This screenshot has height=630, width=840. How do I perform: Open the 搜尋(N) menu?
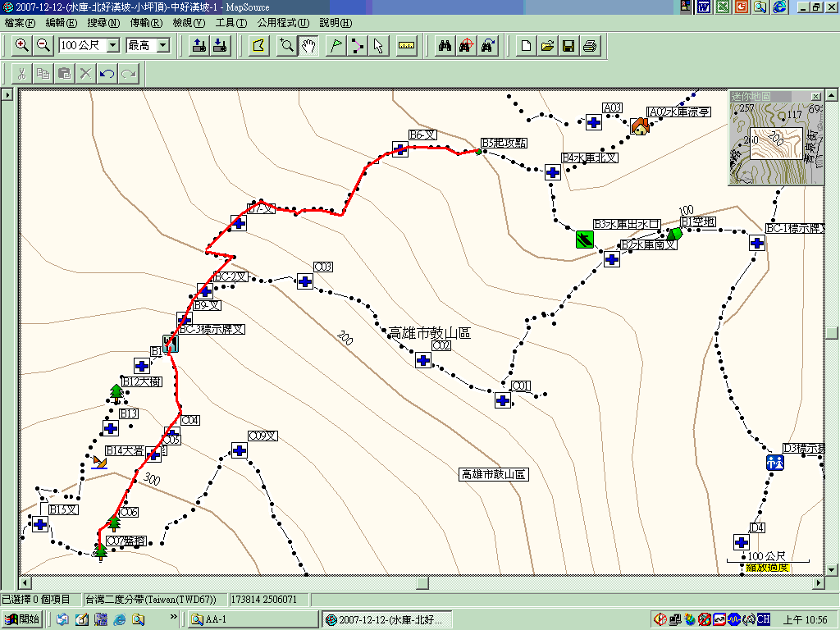(x=103, y=22)
